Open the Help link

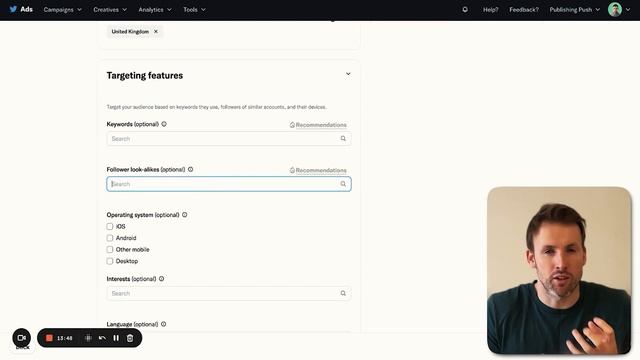tap(491, 9)
